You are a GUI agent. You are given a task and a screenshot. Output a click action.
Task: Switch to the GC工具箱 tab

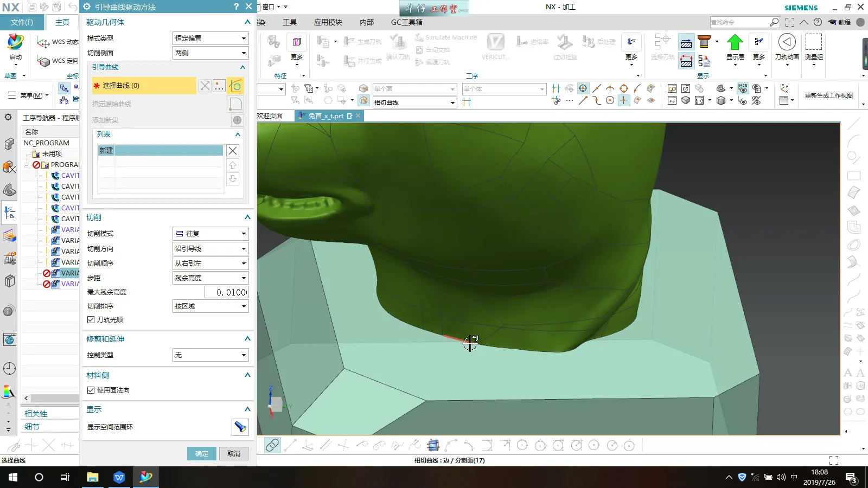tap(406, 22)
